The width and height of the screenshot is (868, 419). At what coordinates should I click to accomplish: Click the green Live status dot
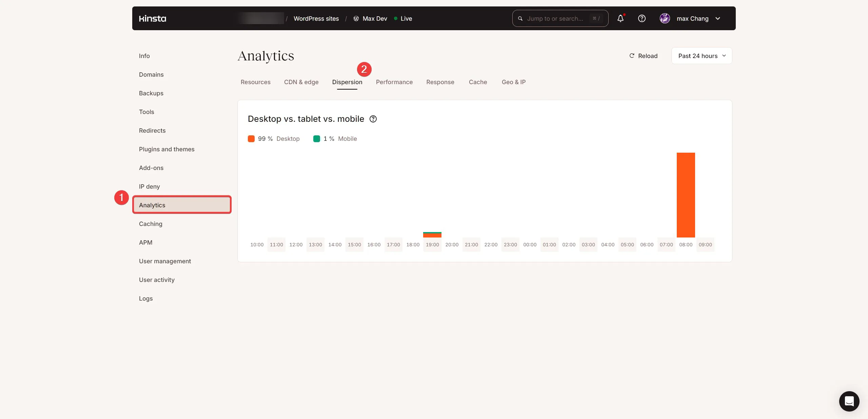396,18
